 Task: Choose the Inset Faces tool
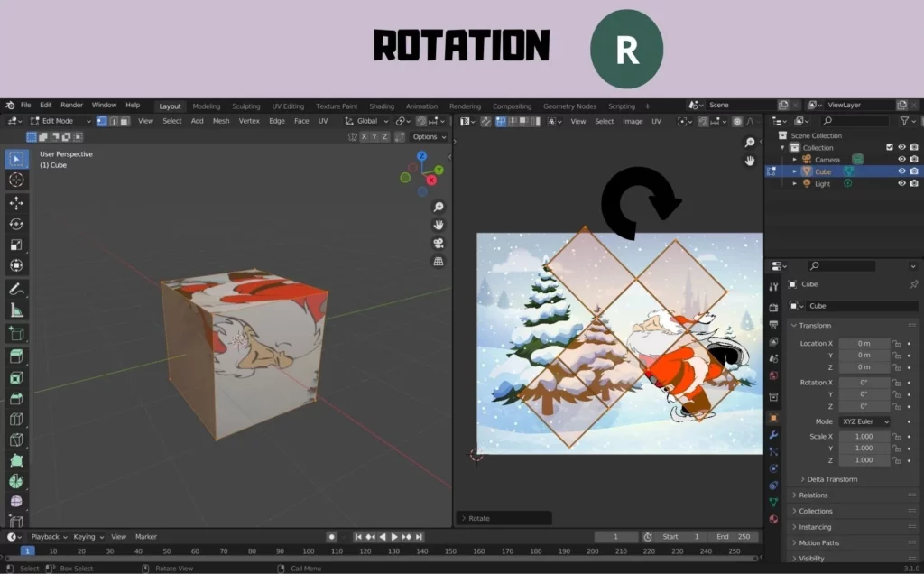(16, 378)
